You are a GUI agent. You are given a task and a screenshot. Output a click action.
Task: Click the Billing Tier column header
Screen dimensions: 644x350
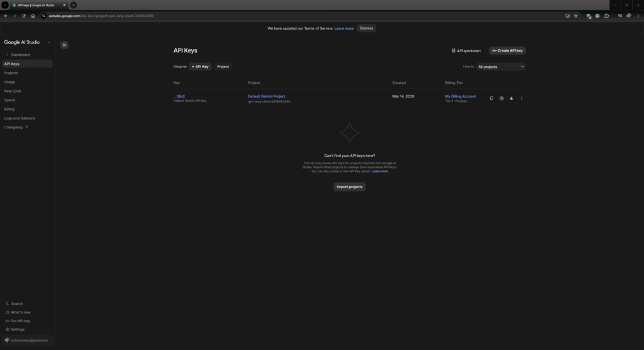(x=454, y=82)
